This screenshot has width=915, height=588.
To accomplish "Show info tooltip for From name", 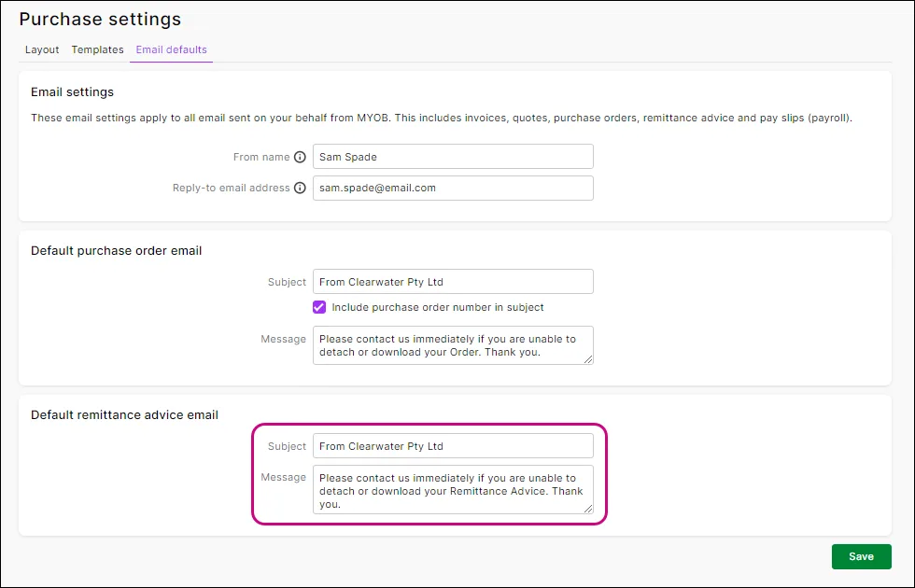I will tap(300, 157).
